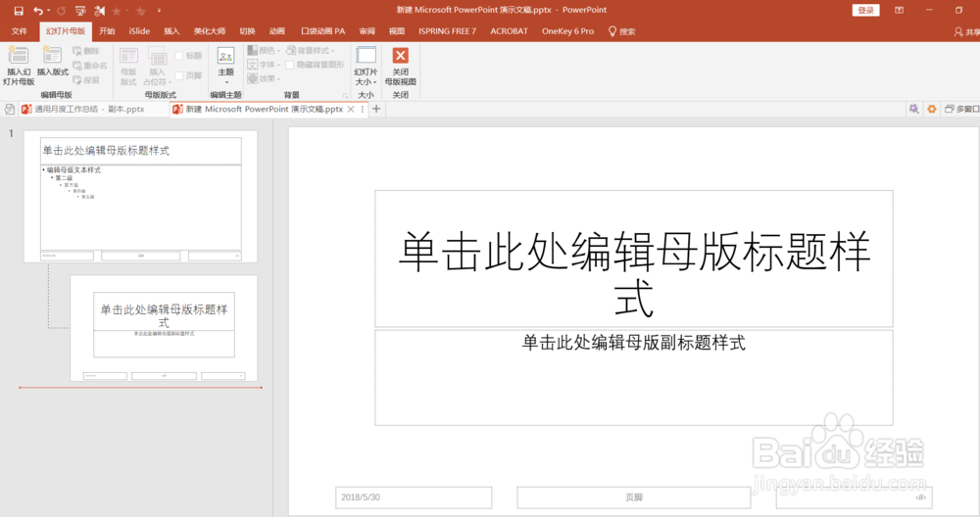Click the 页脚 footer placeholder on slide
Viewport: 980px width, 517px height.
pos(634,497)
